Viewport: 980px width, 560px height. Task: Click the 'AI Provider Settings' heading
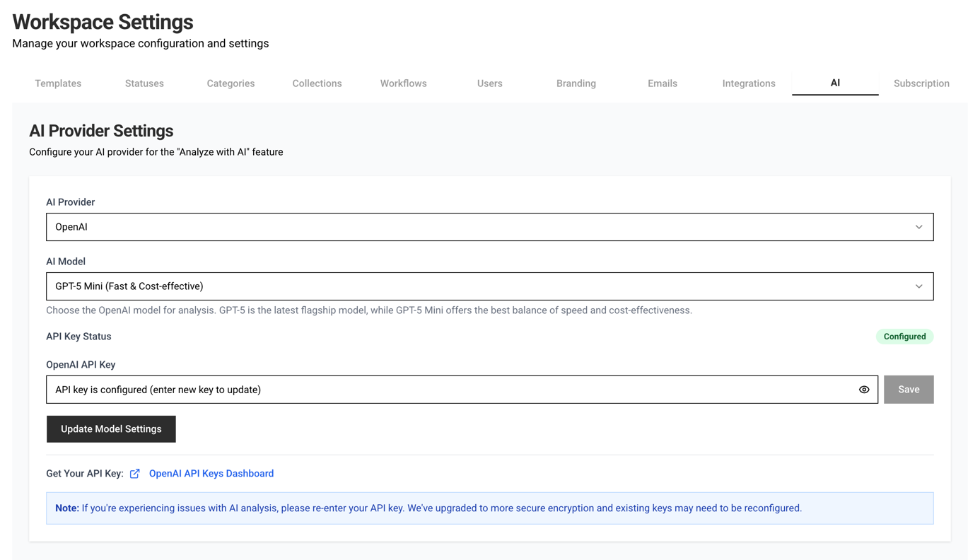tap(101, 131)
